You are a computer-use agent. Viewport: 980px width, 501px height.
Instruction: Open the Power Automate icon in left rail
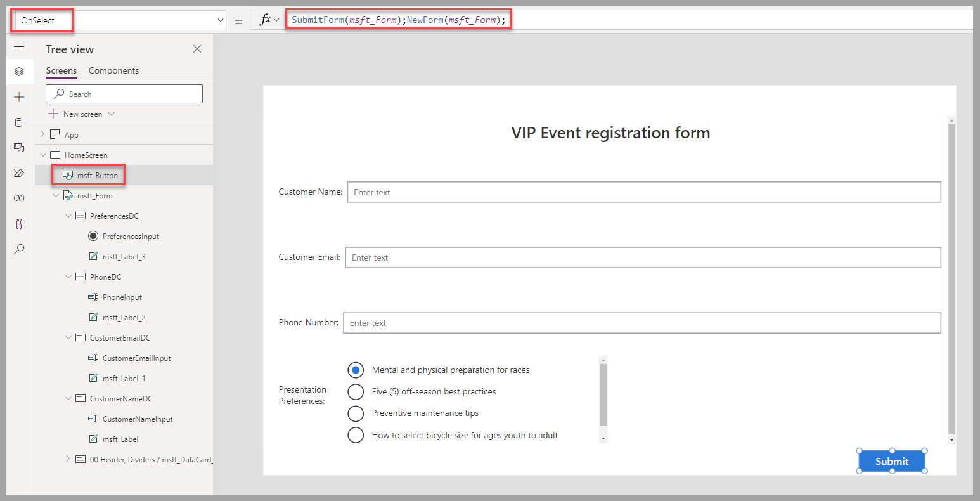tap(19, 172)
